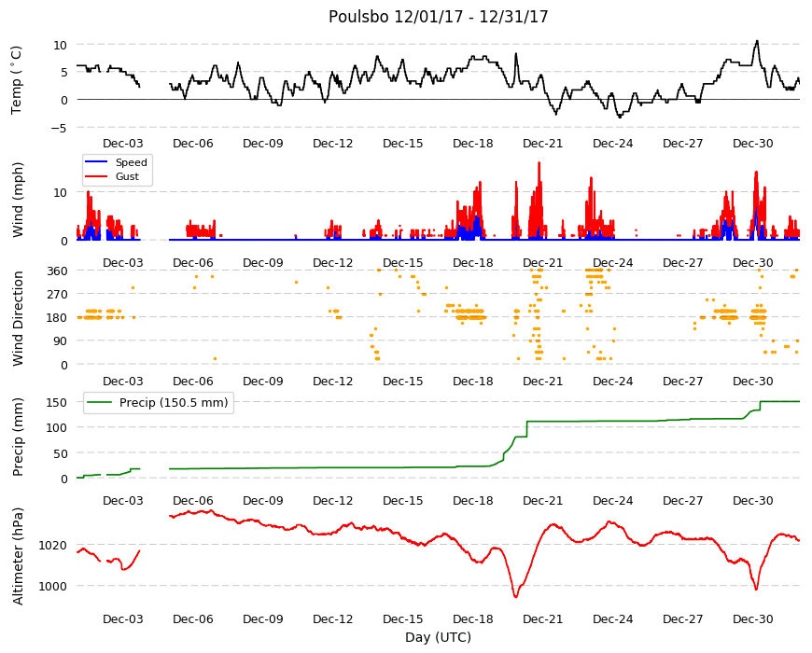This screenshot has height=653, width=812.
Task: Click the 1000 tick on Altimeter axis
Action: coord(53,586)
